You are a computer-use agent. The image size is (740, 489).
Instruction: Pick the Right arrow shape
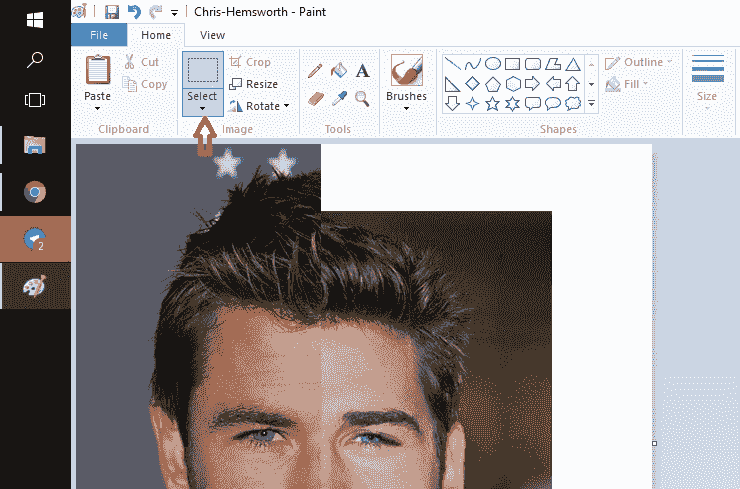point(532,84)
